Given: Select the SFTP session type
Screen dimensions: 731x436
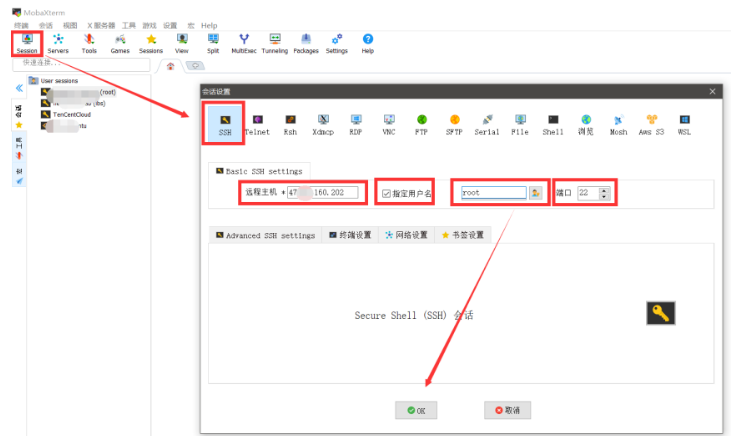Looking at the screenshot, I should tap(454, 125).
